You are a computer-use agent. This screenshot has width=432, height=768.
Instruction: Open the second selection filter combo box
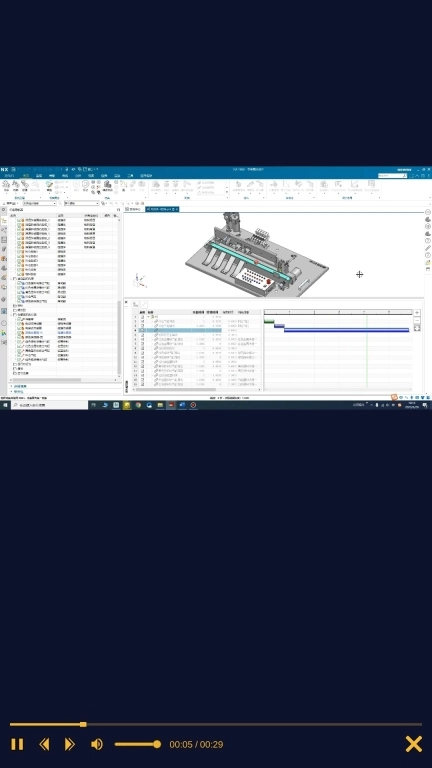click(81, 203)
